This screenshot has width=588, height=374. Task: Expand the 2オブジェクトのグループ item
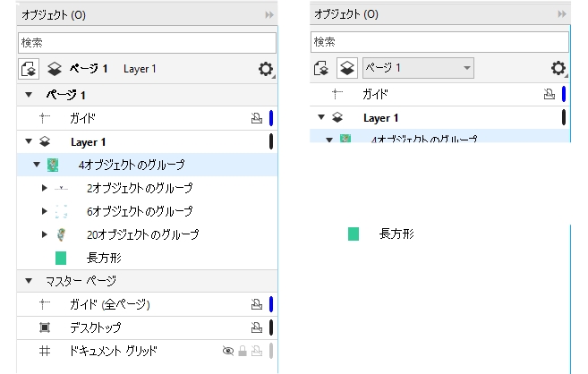pos(45,189)
